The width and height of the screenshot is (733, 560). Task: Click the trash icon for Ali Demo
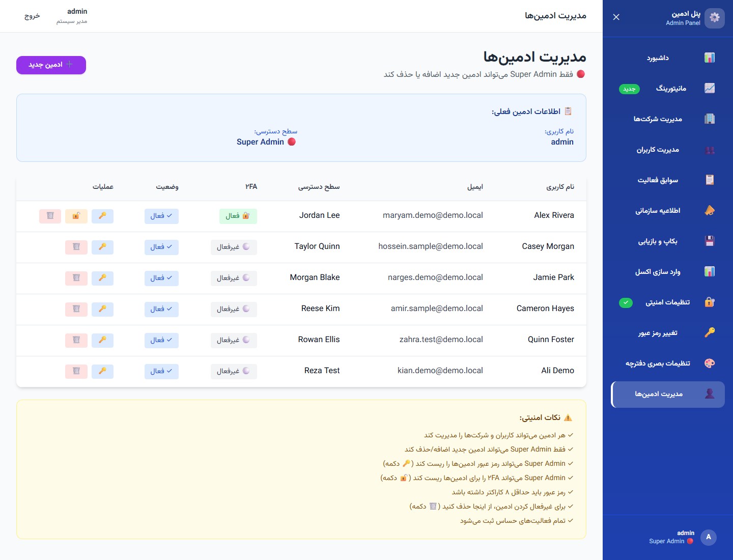(76, 371)
